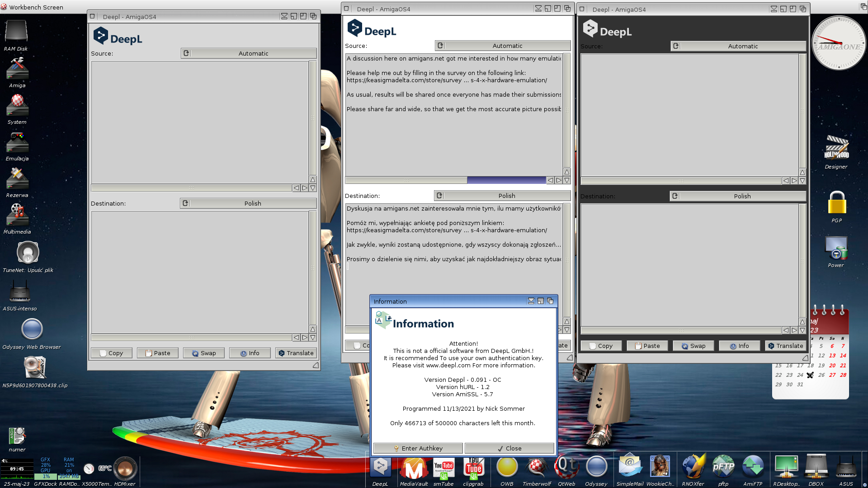
Task: Click the AmigaOne analog clock widget
Action: coord(839,43)
